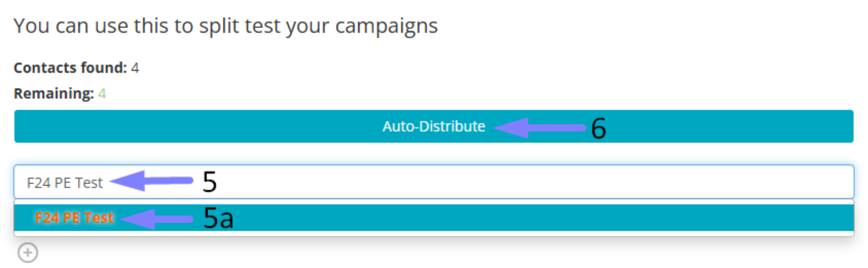Click the orange F24 PE Test text in the dropdown
This screenshot has height=268, width=868.
[74, 218]
